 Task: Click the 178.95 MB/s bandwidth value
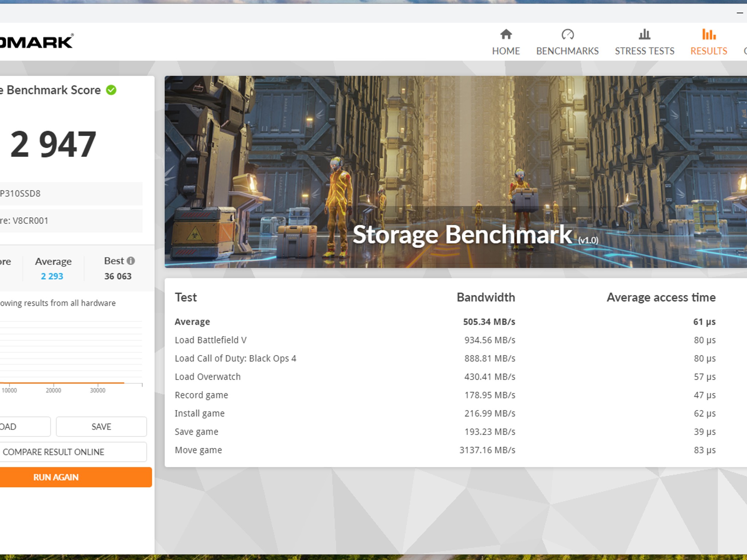point(490,395)
